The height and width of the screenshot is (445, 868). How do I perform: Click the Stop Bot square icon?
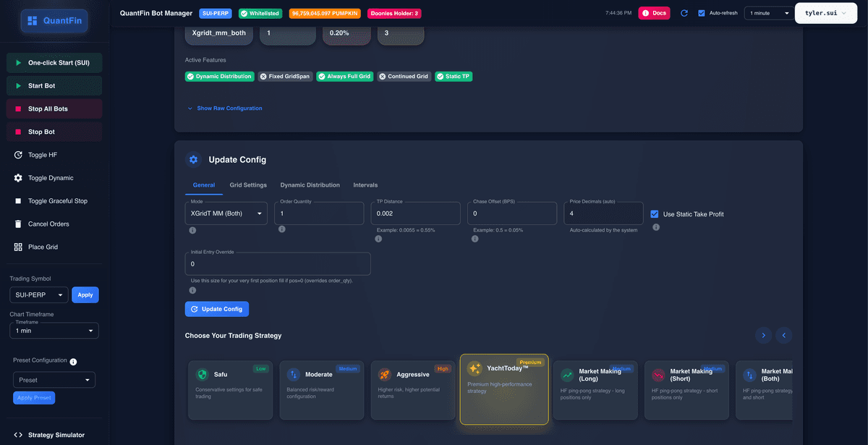18,132
